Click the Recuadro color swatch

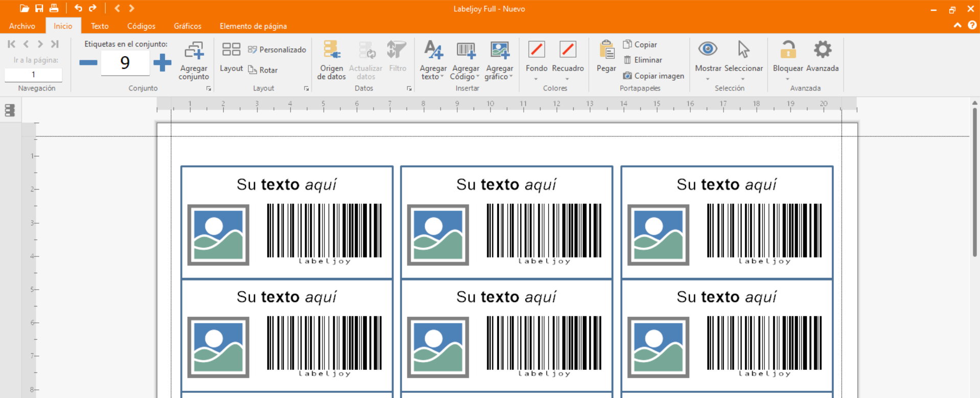tap(568, 50)
